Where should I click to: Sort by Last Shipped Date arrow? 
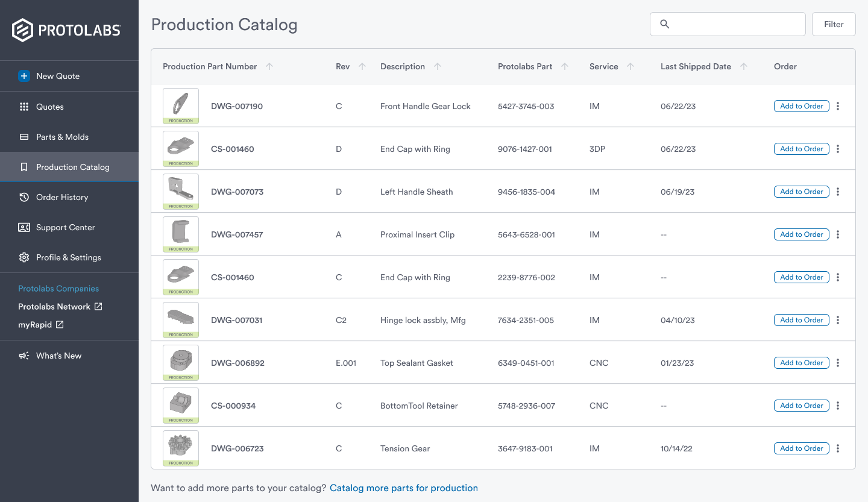[744, 66]
